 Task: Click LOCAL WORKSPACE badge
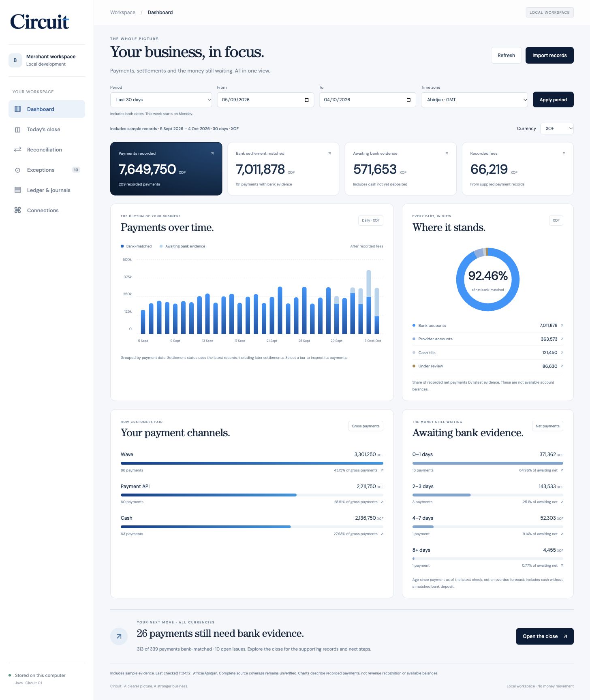click(x=549, y=13)
